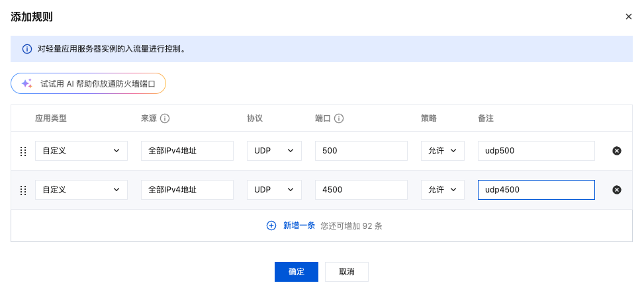Viewport: 644px width, 295px height.
Task: Open 应用类型 dropdown in the first row
Action: (81, 151)
